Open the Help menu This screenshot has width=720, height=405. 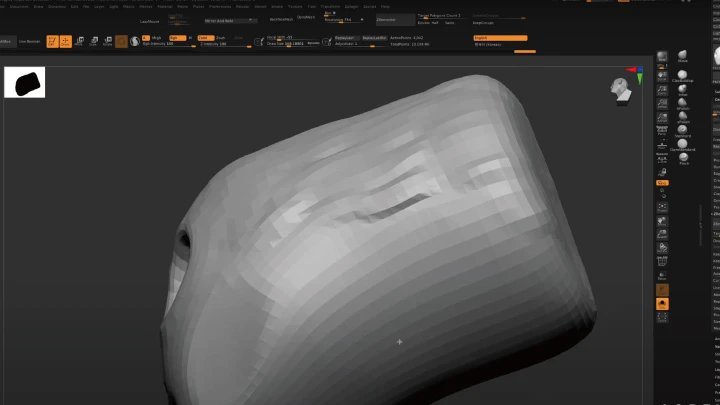pos(385,6)
